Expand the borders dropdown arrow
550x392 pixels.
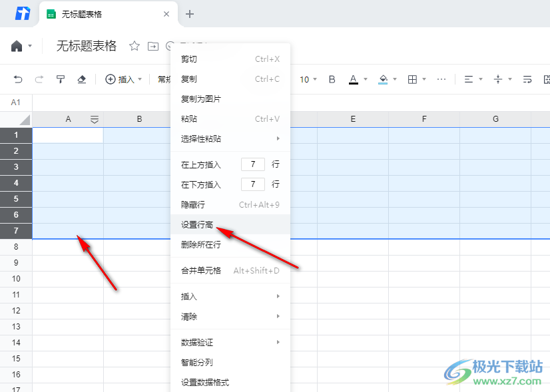(424, 80)
